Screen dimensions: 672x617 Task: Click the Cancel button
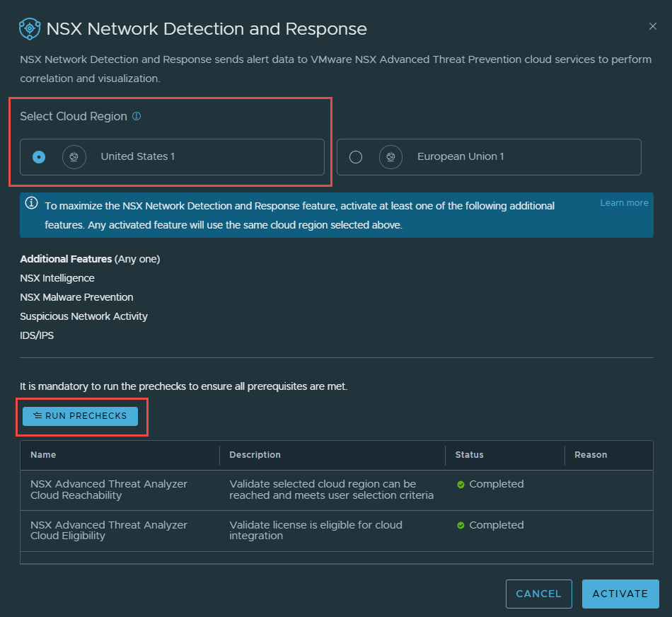pos(539,594)
